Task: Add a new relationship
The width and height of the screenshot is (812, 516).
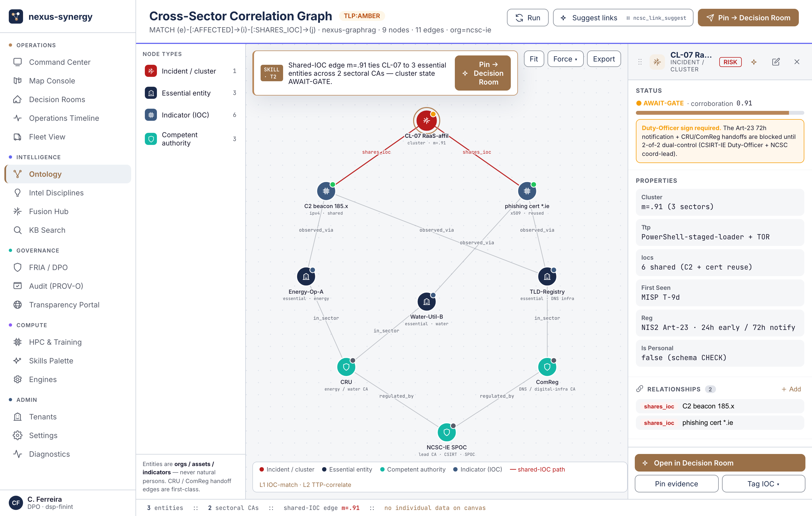Action: pos(791,389)
